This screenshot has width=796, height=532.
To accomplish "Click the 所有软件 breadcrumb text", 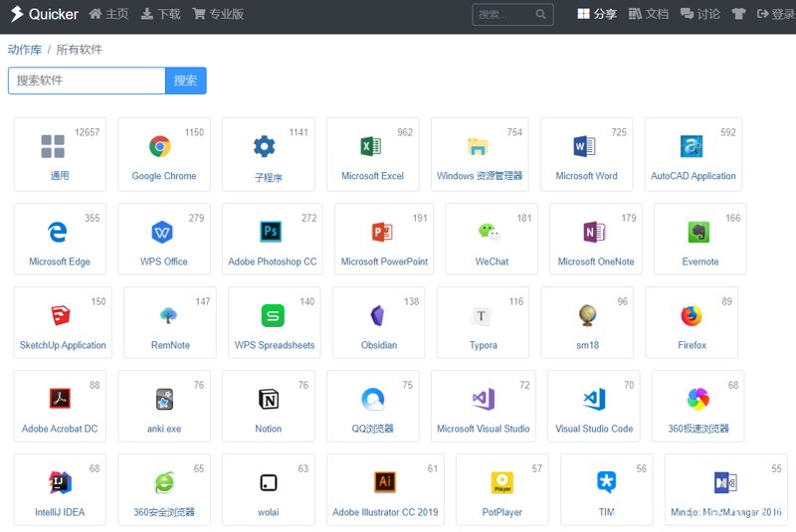I will [80, 49].
